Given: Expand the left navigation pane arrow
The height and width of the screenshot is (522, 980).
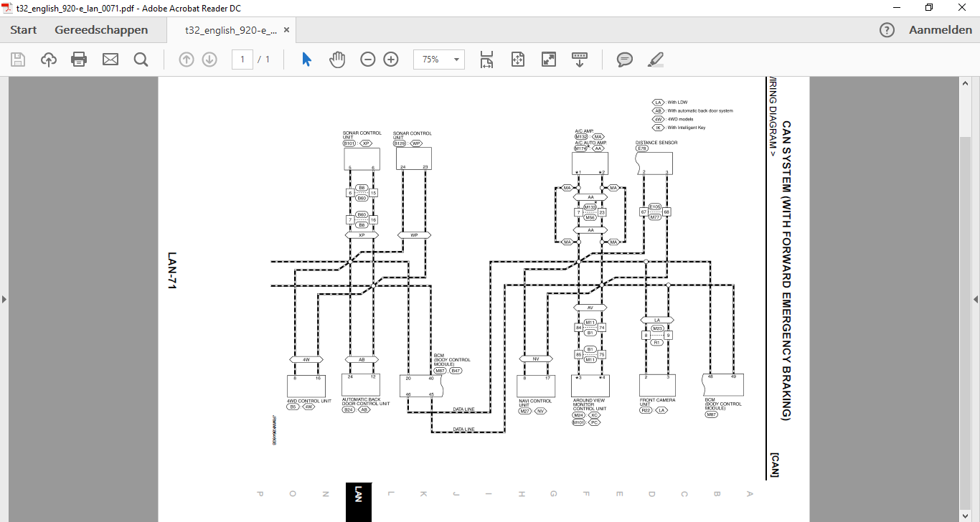Looking at the screenshot, I should 4,299.
